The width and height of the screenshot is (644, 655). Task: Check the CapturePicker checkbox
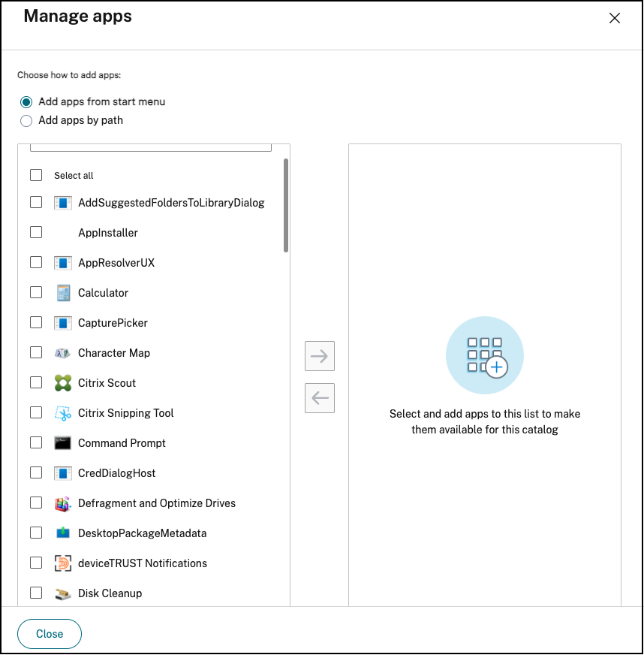tap(36, 322)
